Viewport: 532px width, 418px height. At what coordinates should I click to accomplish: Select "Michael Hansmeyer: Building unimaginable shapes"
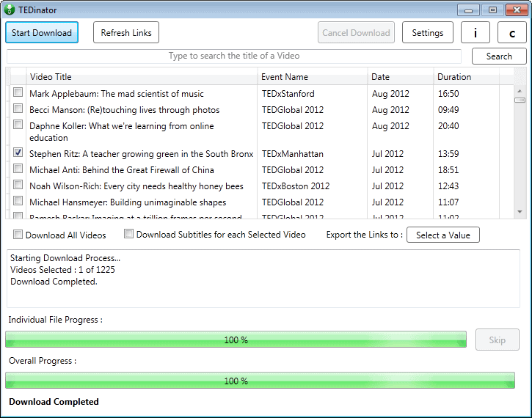coord(128,202)
